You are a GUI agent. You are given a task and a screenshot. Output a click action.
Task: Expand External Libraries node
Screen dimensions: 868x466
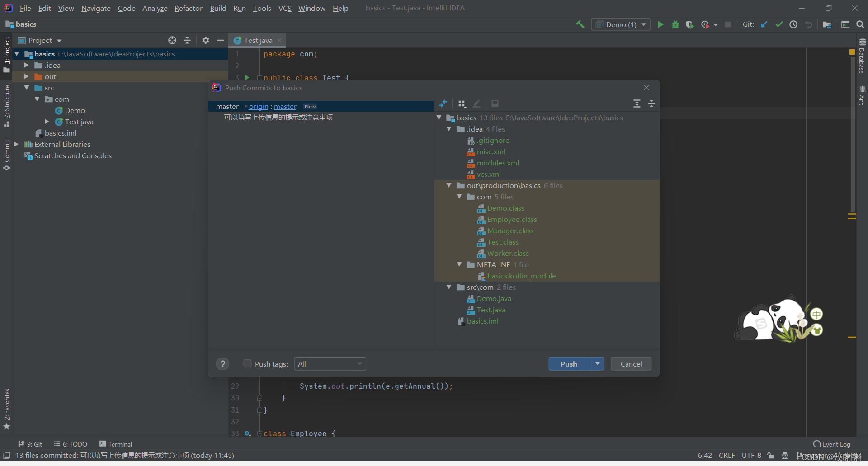click(x=16, y=144)
